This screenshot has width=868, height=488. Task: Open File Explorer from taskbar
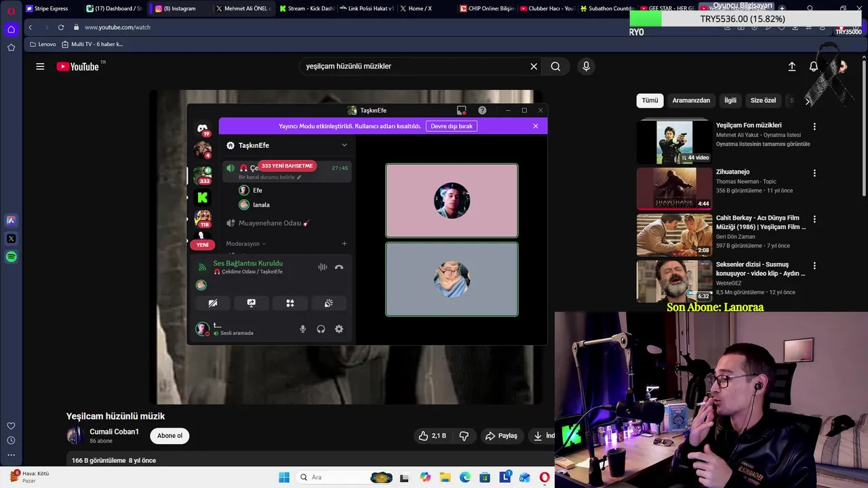pyautogui.click(x=446, y=477)
